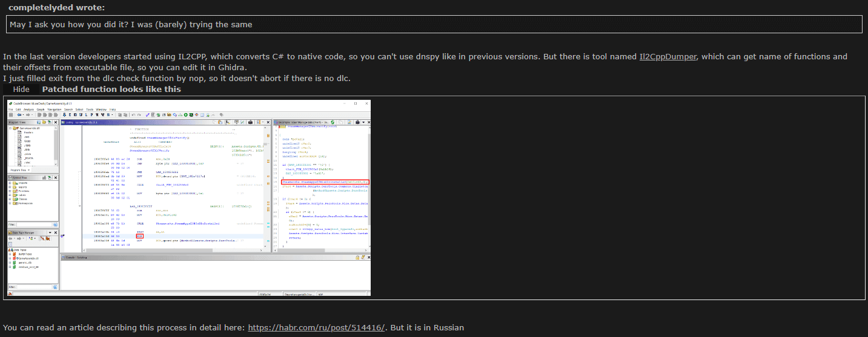Hide the spoiler using the Hide button
The image size is (868, 337).
click(21, 90)
